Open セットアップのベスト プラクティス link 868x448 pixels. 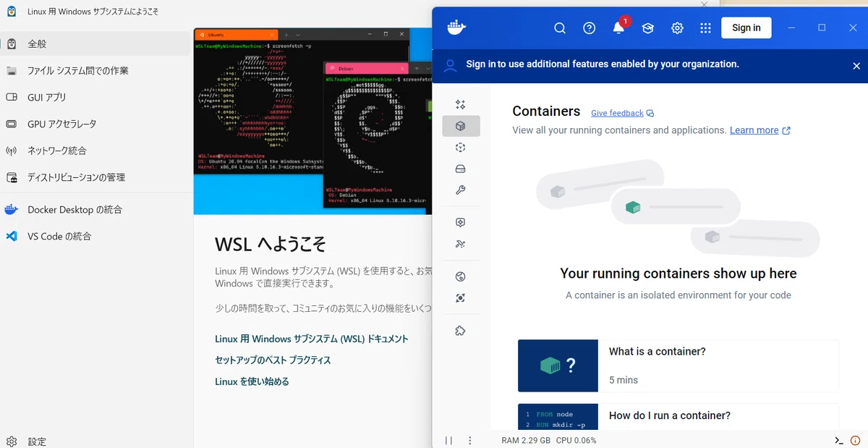pos(273,360)
